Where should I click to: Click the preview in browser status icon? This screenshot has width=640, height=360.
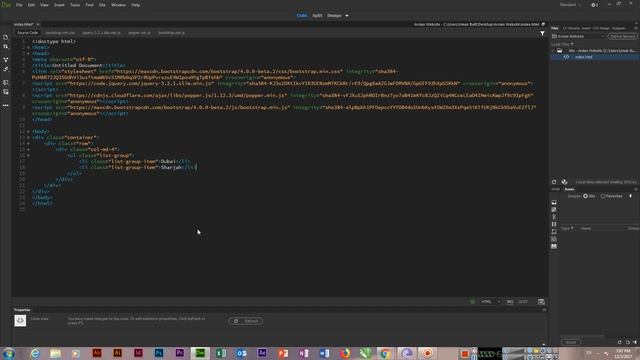pyautogui.click(x=541, y=302)
